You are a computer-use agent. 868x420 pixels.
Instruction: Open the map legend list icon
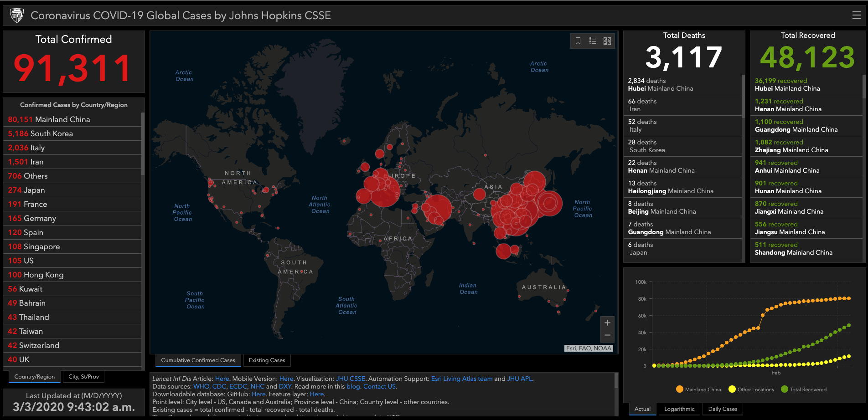pyautogui.click(x=593, y=41)
